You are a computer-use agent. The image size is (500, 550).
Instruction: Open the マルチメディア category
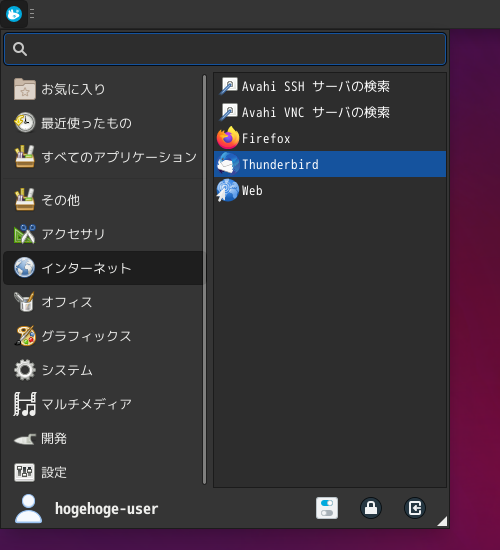pyautogui.click(x=103, y=404)
